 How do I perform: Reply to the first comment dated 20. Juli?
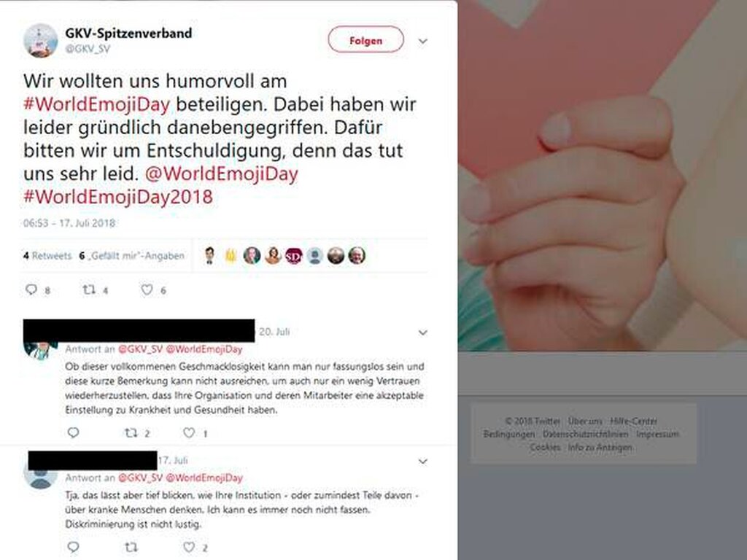click(x=73, y=432)
